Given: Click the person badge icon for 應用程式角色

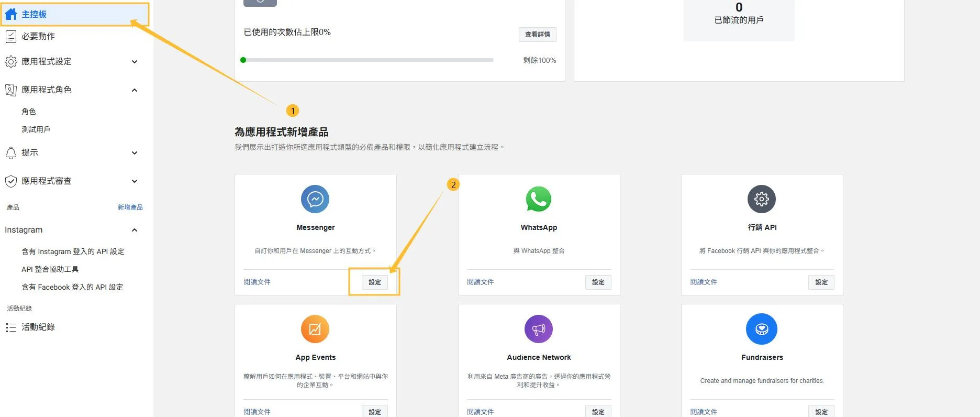Looking at the screenshot, I should [10, 90].
